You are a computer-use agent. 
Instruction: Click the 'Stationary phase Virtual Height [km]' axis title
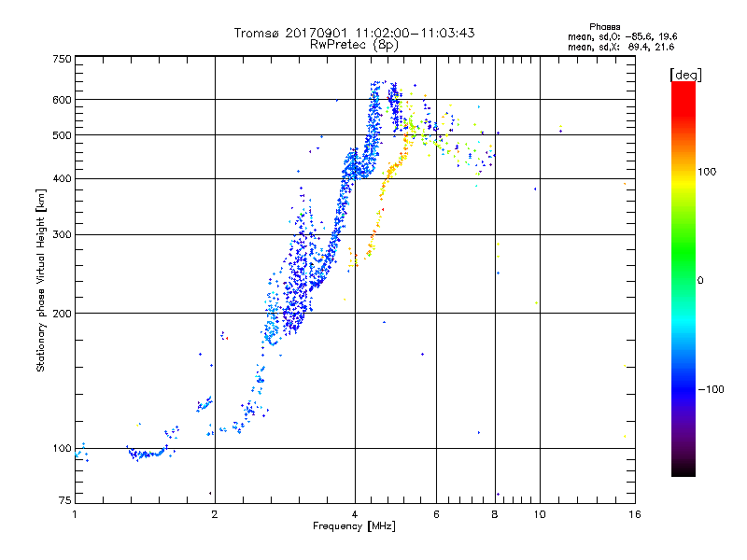click(x=40, y=281)
